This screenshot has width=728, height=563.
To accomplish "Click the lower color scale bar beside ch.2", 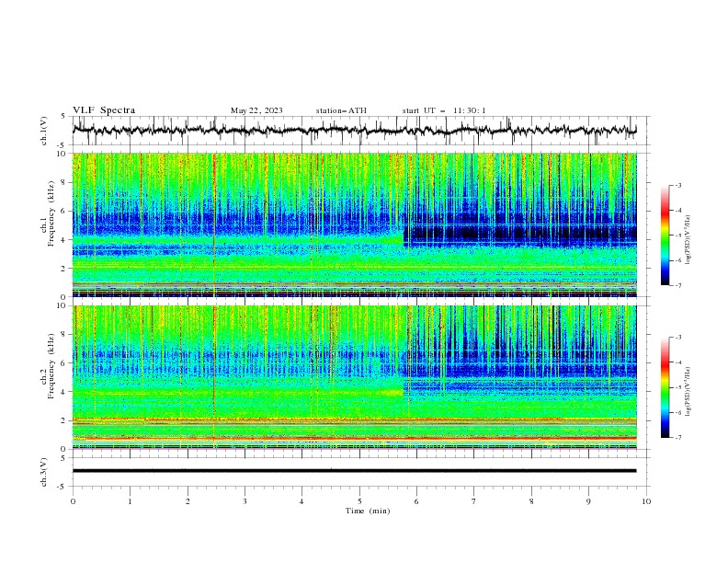I will (665, 387).
